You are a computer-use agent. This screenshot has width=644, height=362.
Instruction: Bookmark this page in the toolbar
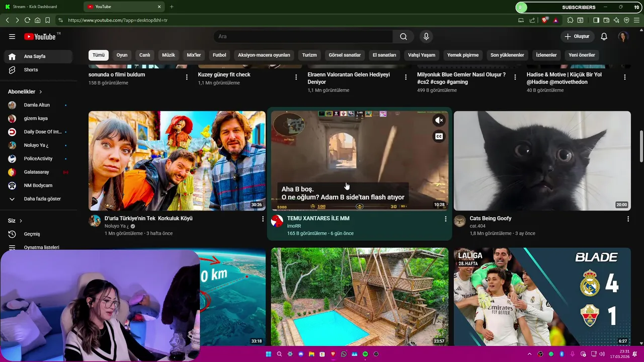click(47, 20)
